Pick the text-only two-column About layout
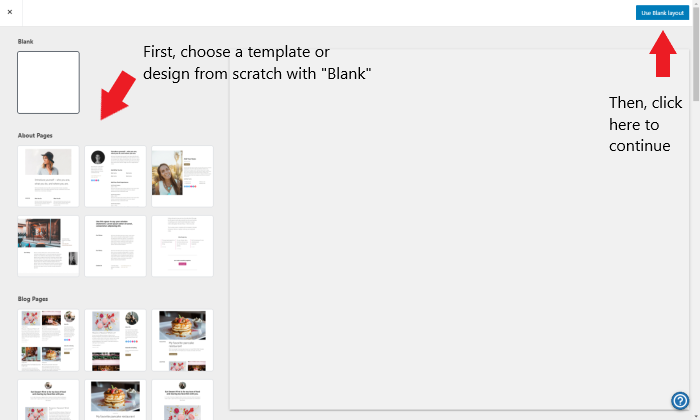The image size is (700, 420). pos(115,246)
